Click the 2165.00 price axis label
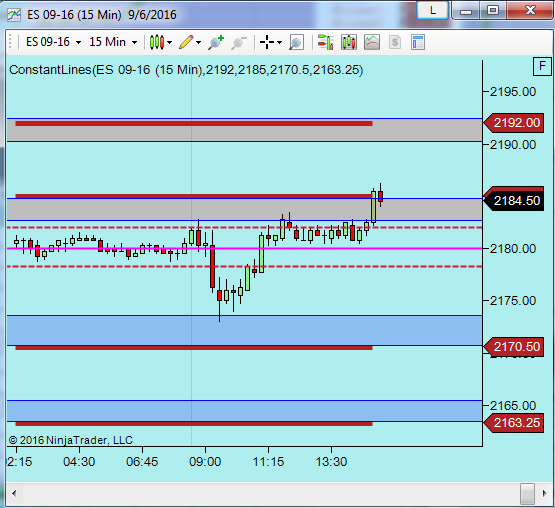The height and width of the screenshot is (508, 555). click(513, 406)
